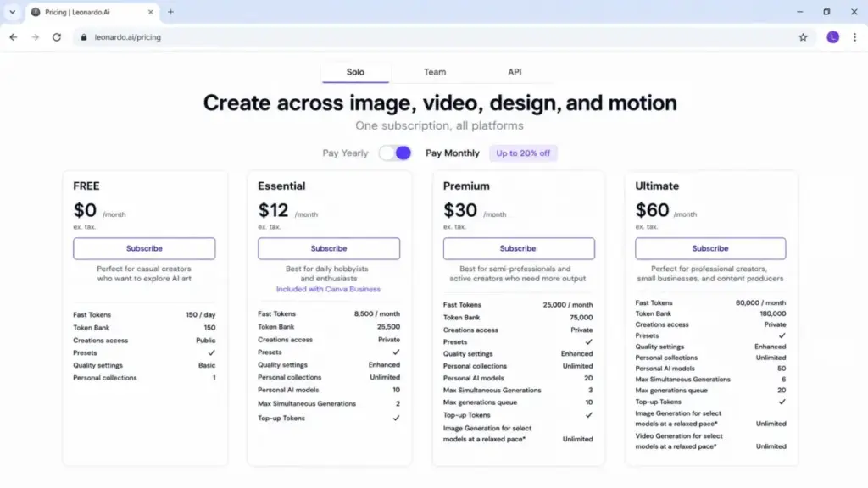Click the Essential plan Top-up Tokens checkmark
The height and width of the screenshot is (488, 868).
click(x=396, y=418)
